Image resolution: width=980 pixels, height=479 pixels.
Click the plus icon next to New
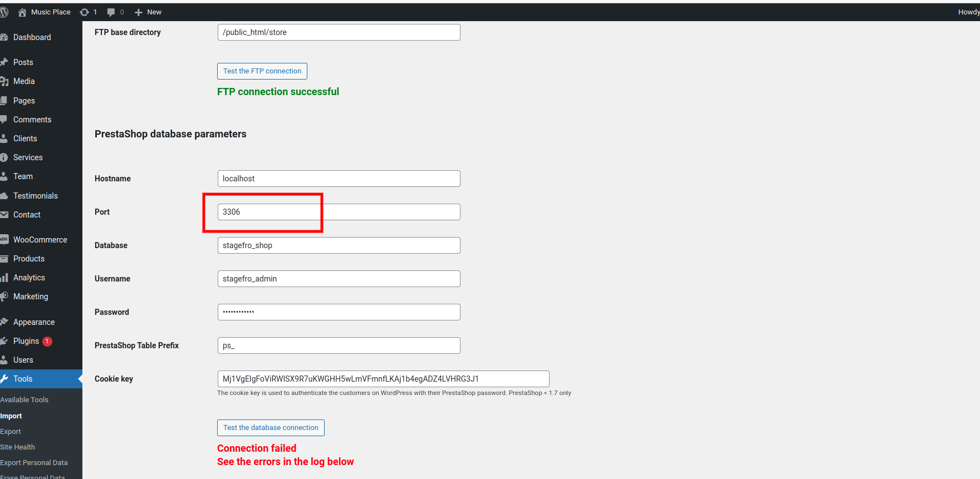click(139, 12)
